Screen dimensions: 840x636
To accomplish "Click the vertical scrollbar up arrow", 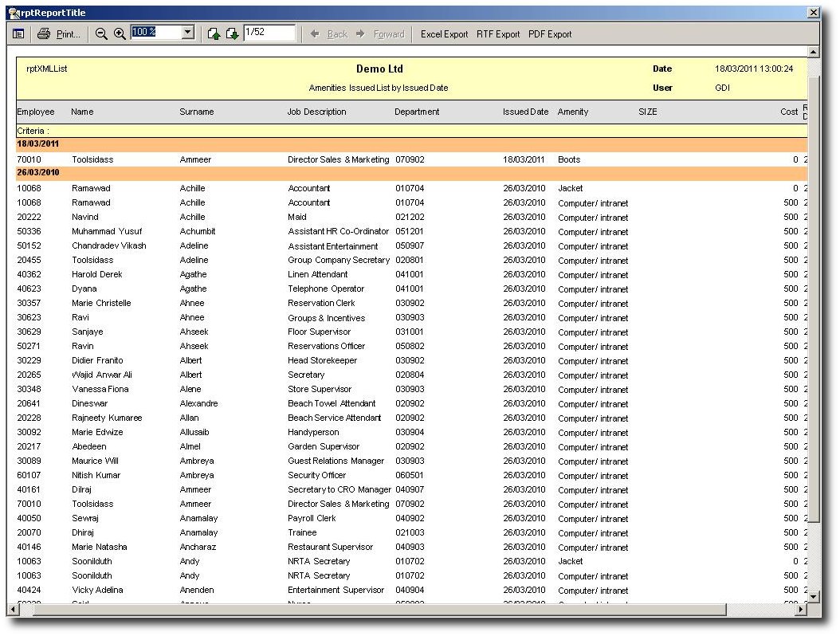I will point(813,52).
